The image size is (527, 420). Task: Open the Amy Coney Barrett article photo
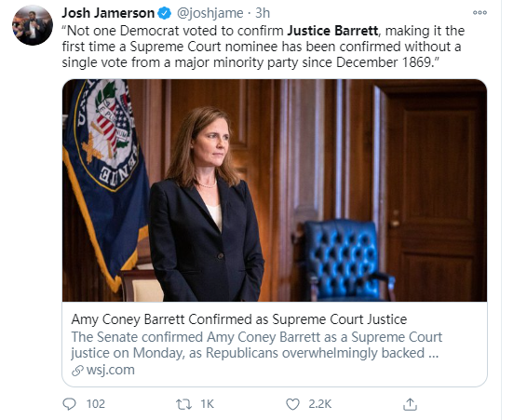pos(275,190)
